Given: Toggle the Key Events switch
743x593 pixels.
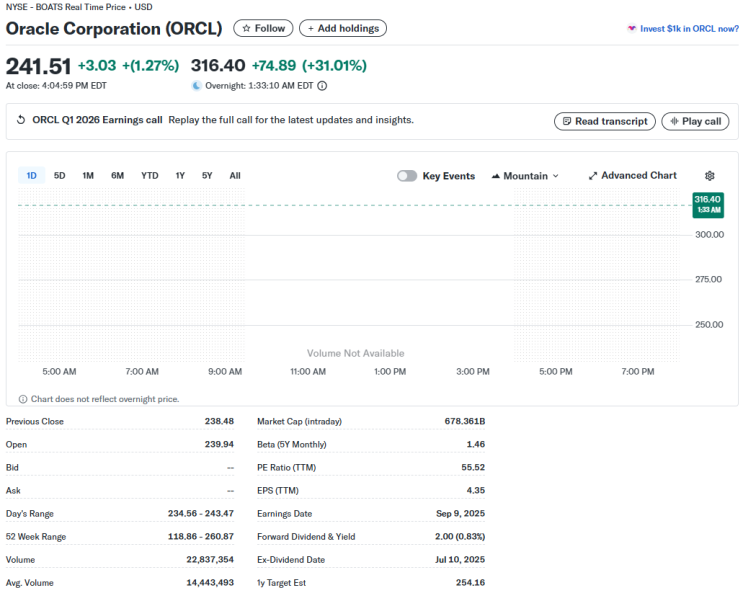Looking at the screenshot, I should pyautogui.click(x=407, y=176).
